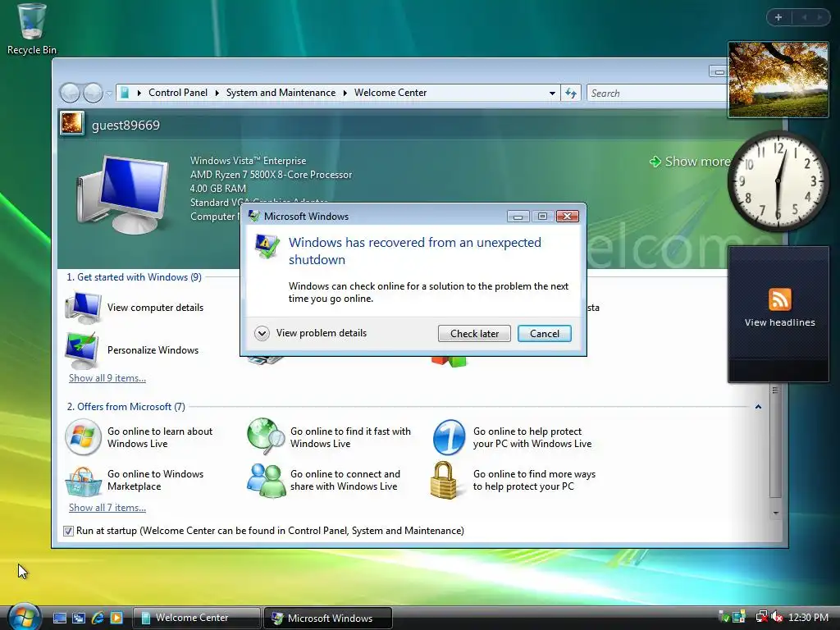Minimize the Welcome Center window
The image size is (840, 630).
719,71
